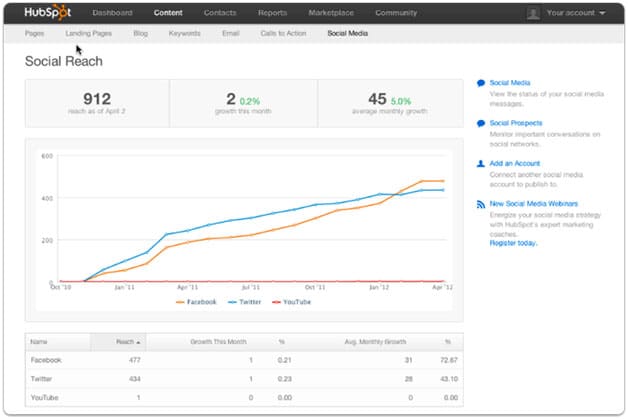Select the Facebook table row name
Screen dimensions: 628x419
click(46, 360)
